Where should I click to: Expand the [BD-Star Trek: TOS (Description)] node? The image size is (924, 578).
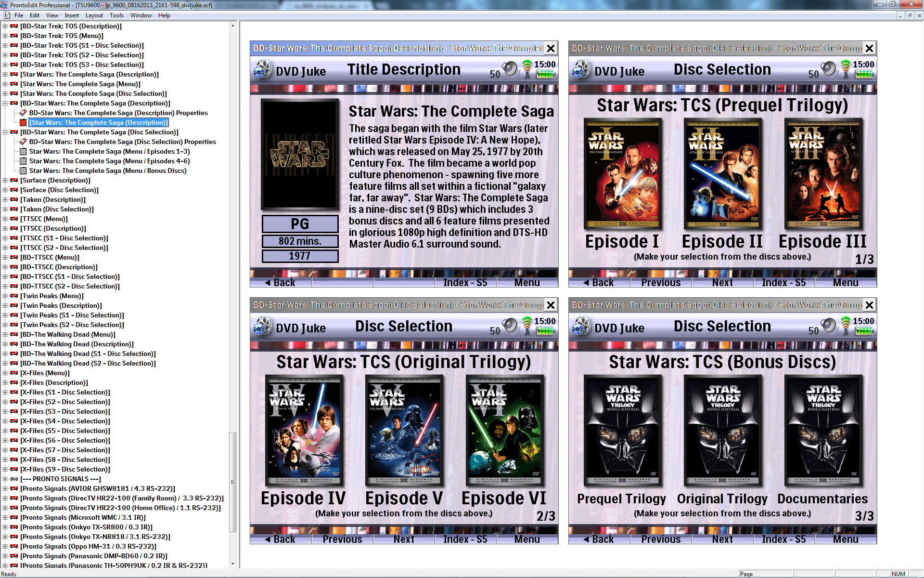click(5, 26)
